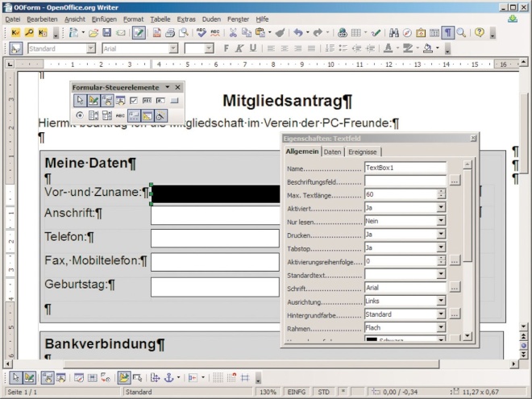This screenshot has height=399, width=532.
Task: Toggle Edit file mode button in toolbar
Action: tap(139, 32)
